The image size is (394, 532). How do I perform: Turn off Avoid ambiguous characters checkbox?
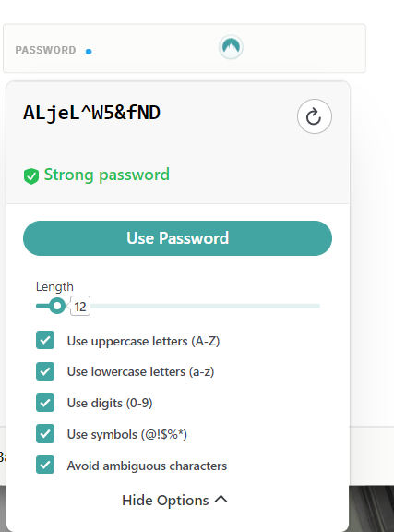tap(45, 465)
